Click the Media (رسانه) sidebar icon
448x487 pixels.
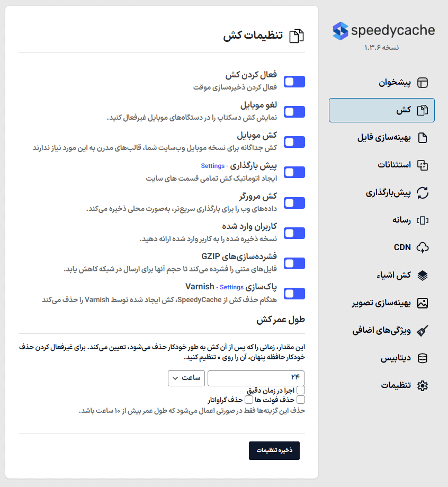(x=423, y=220)
